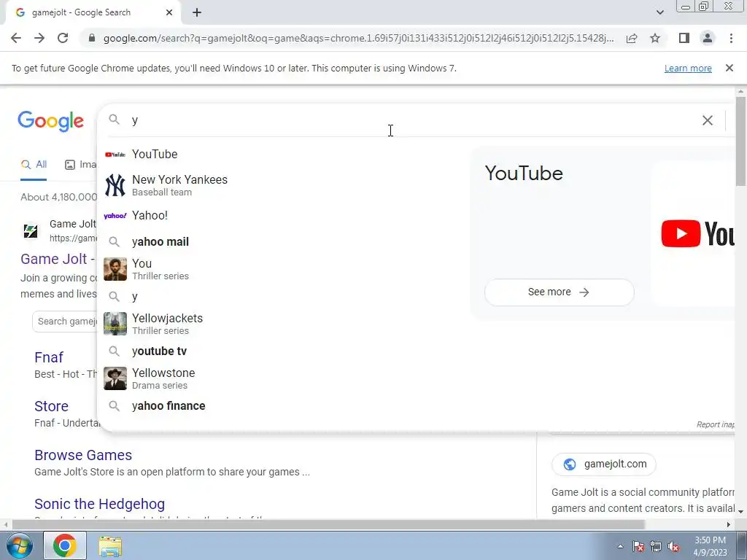Click the horizontal scrollbar thumb

pos(328,525)
